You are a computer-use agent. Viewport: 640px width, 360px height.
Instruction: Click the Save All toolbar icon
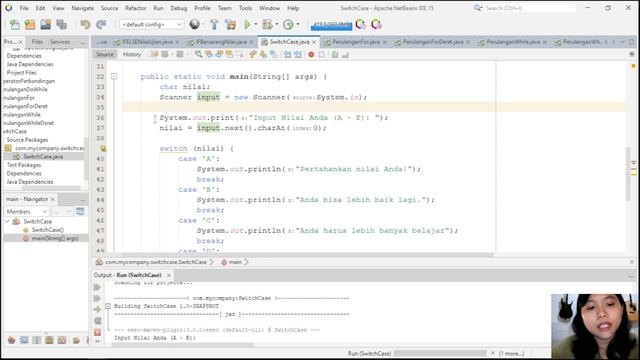click(62, 25)
